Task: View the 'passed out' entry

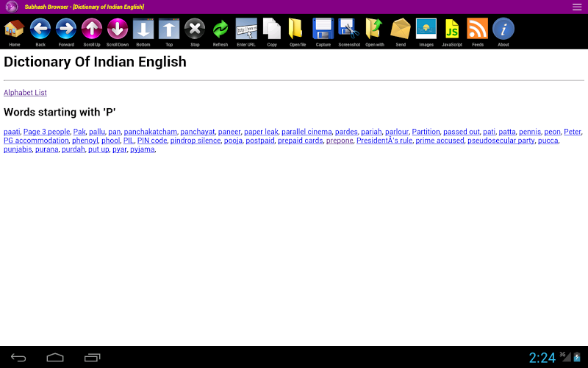Action: coord(462,132)
